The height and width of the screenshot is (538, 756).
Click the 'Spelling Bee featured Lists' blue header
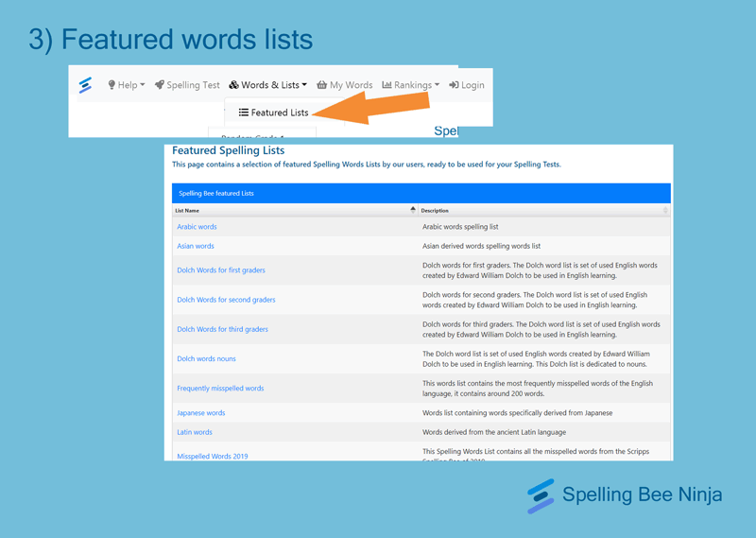pyautogui.click(x=421, y=193)
